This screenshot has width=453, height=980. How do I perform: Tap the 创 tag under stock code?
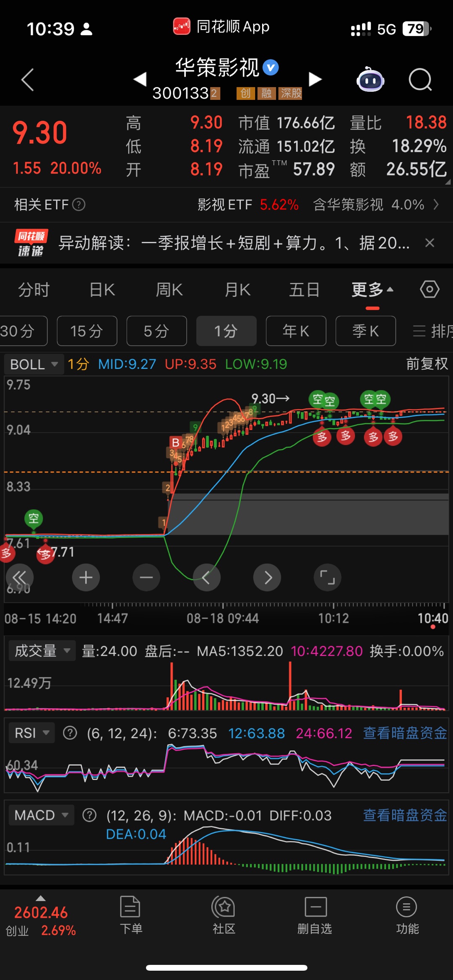(x=246, y=93)
